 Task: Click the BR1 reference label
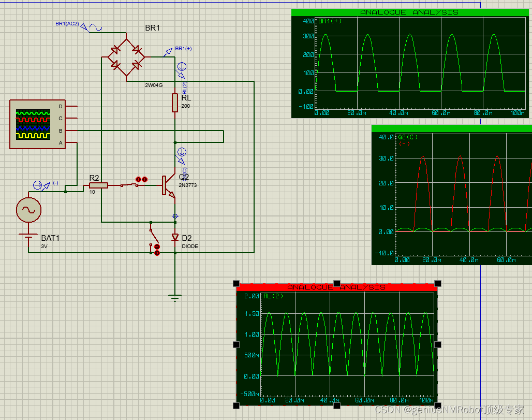click(152, 28)
